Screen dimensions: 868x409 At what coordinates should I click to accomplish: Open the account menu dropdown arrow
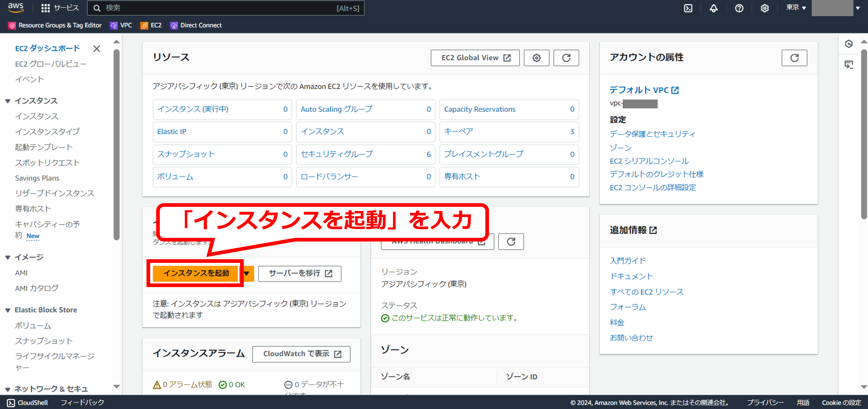(858, 8)
